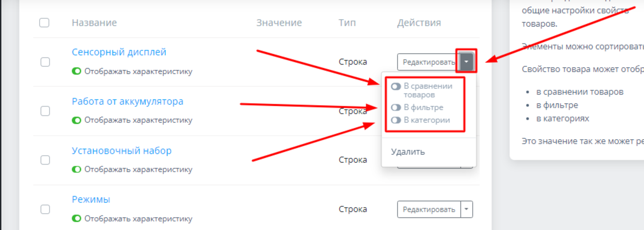644x230 pixels.
Task: Select the Работа от аккумулятора row checkbox
Action: click(45, 111)
